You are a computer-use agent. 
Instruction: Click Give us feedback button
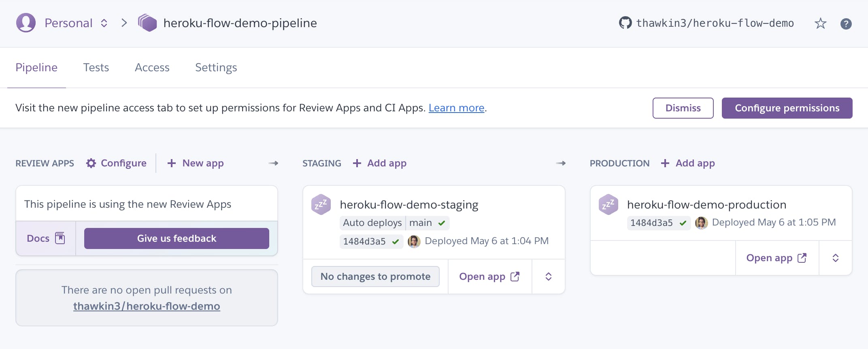(177, 238)
